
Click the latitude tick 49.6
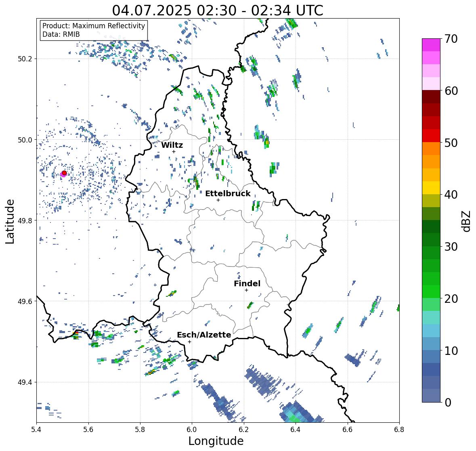[x=25, y=301]
